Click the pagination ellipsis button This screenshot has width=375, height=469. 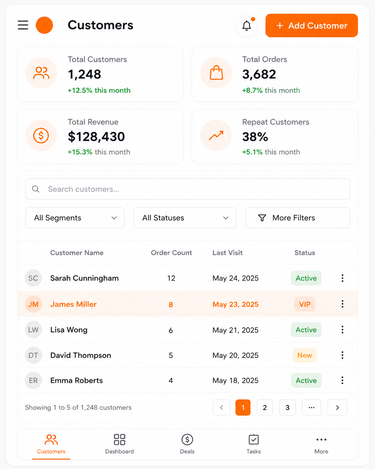click(x=311, y=407)
